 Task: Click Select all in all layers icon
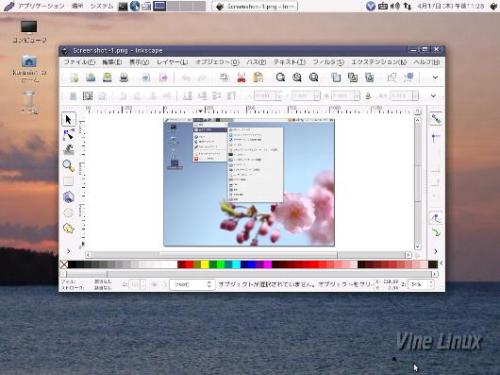[88, 96]
